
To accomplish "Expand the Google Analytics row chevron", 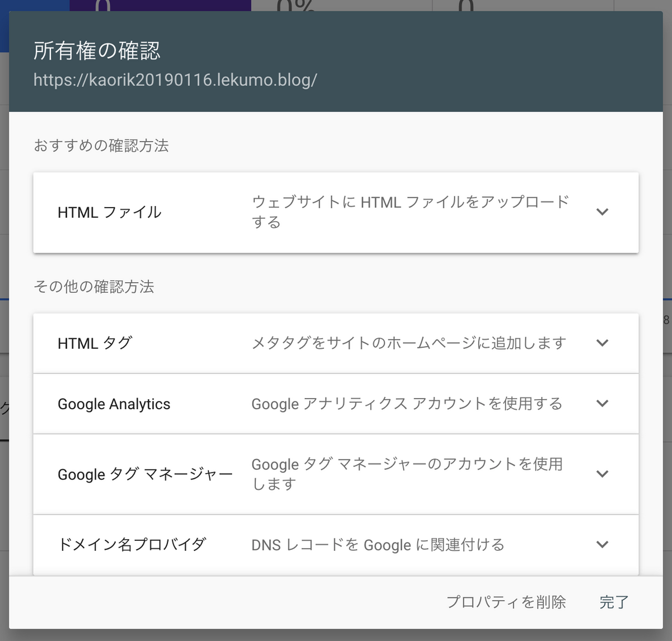I will [603, 404].
